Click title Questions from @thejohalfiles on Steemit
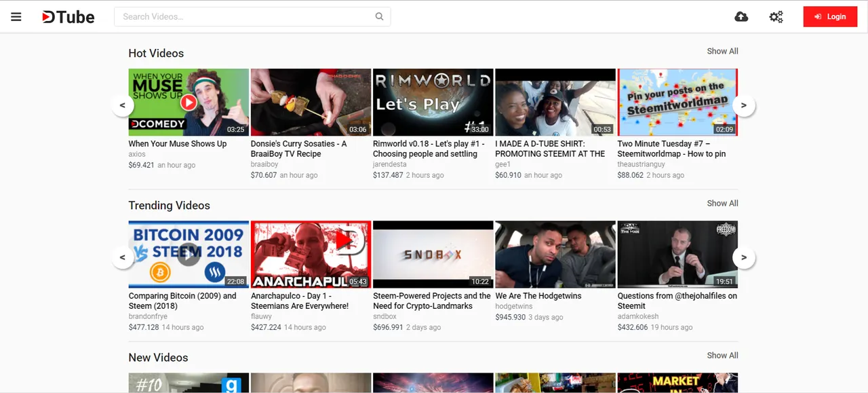The width and height of the screenshot is (868, 393). coord(677,301)
